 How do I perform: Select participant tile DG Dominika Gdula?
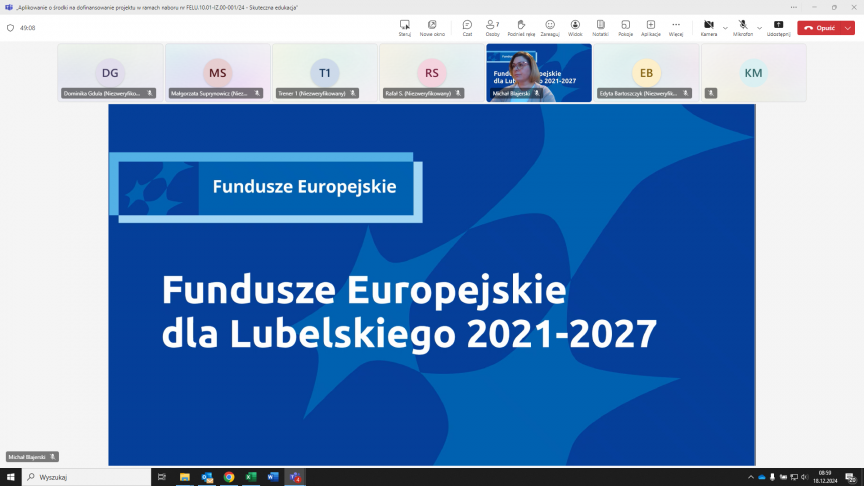point(110,73)
